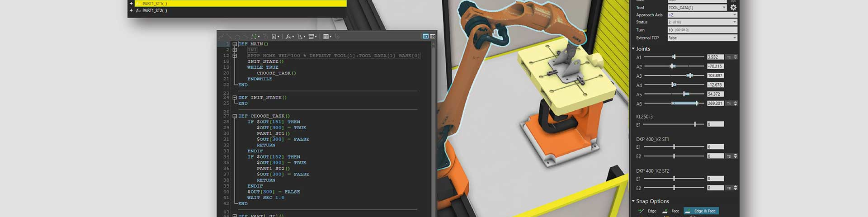Image resolution: width=868 pixels, height=217 pixels.
Task: Click the Face snap icon
Action: click(665, 211)
